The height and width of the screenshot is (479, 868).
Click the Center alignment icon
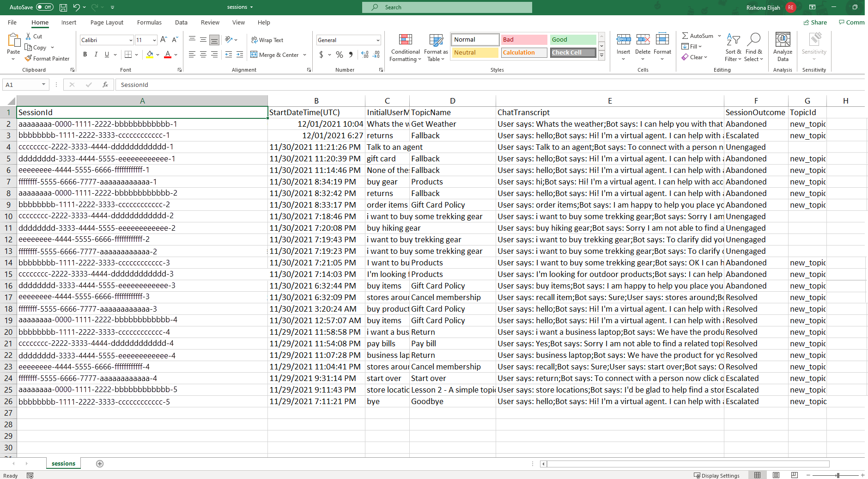click(x=203, y=55)
